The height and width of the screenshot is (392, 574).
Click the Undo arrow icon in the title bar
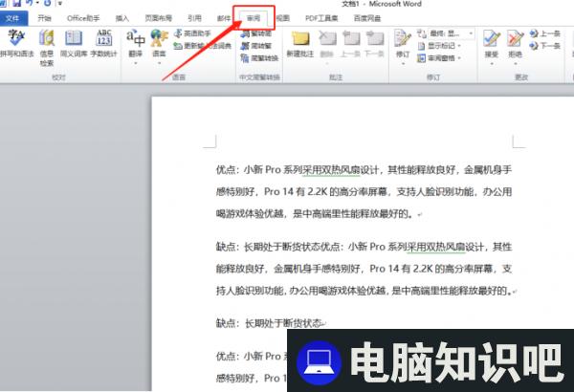[x=30, y=3]
